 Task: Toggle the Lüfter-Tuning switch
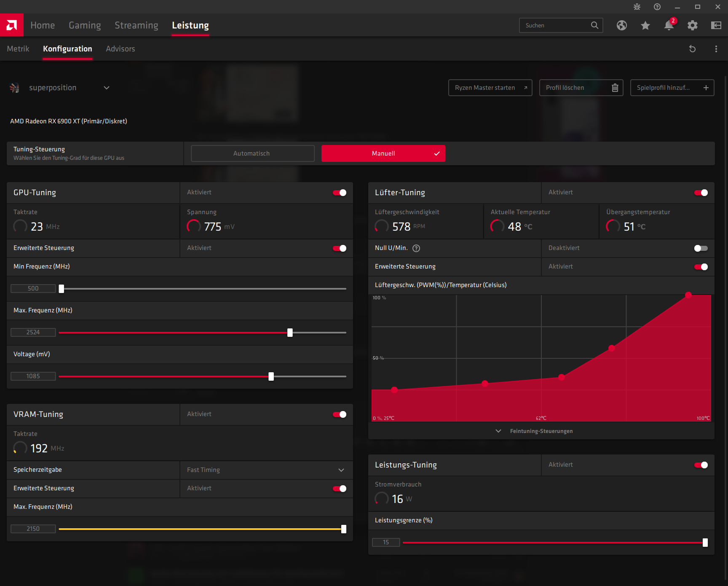point(701,193)
